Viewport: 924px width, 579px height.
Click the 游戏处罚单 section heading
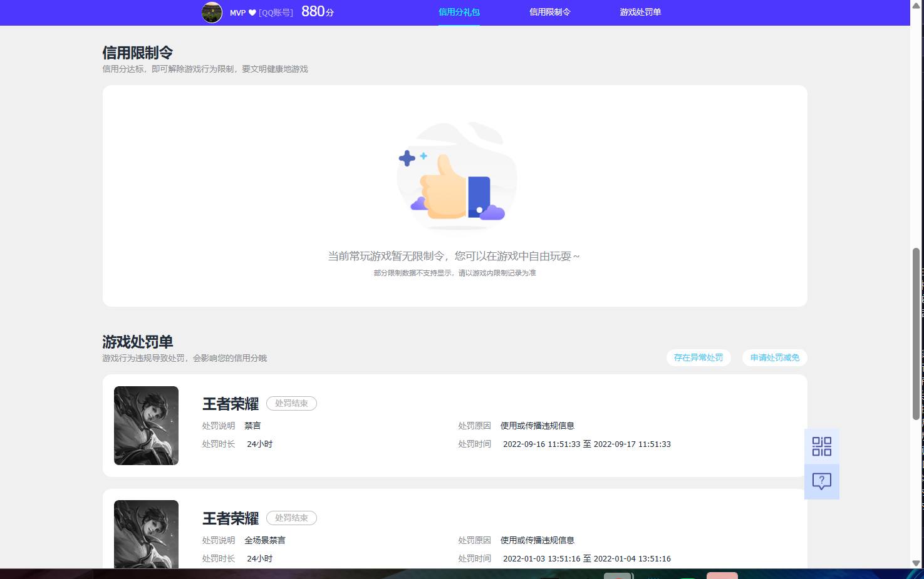click(138, 342)
